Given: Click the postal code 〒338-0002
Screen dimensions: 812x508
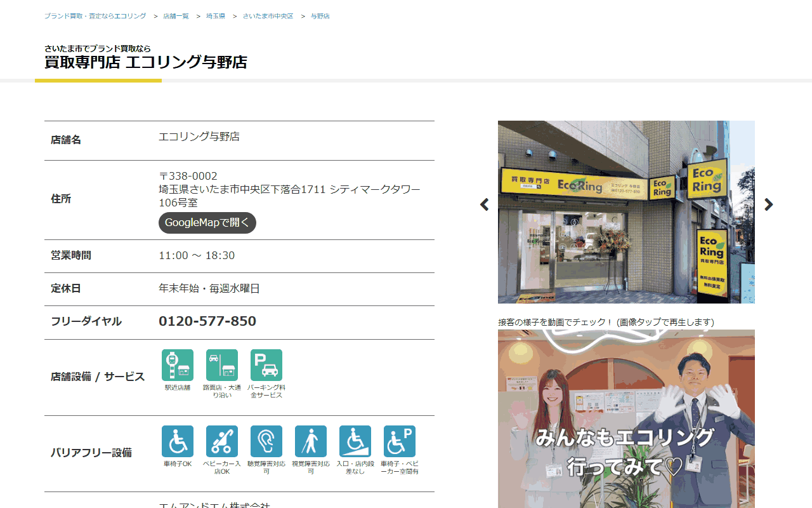Looking at the screenshot, I should pyautogui.click(x=188, y=176).
